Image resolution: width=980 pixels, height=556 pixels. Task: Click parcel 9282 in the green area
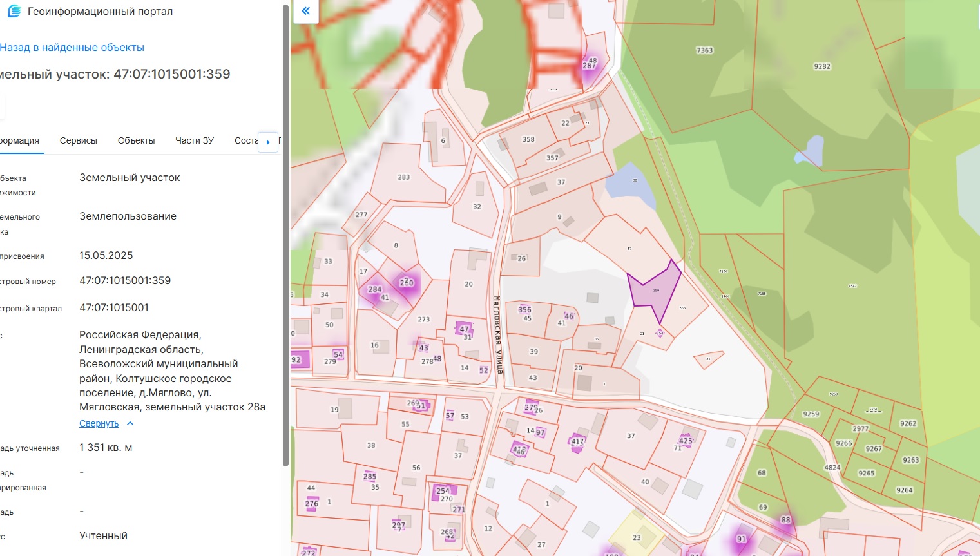pyautogui.click(x=821, y=66)
